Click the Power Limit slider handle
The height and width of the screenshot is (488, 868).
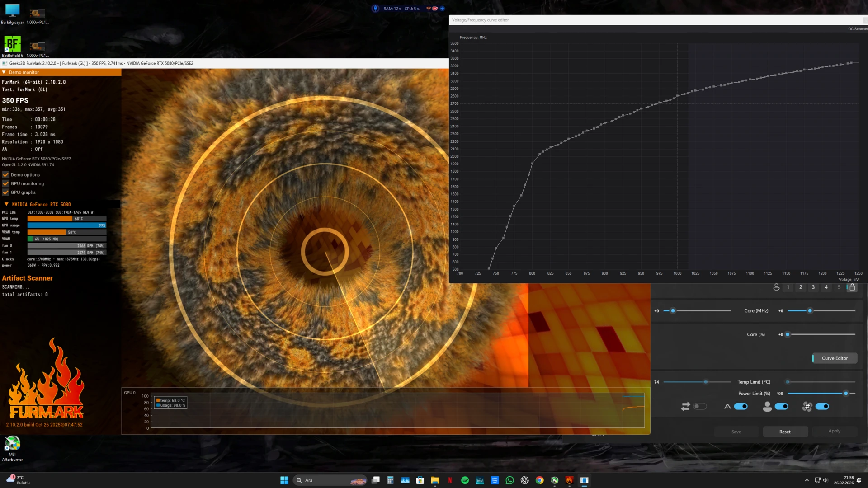coord(845,394)
